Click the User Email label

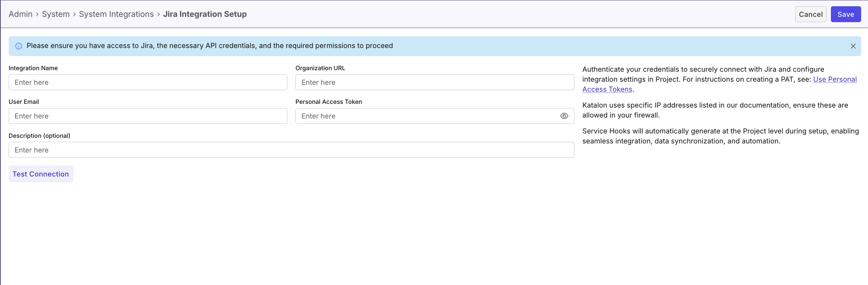click(24, 102)
